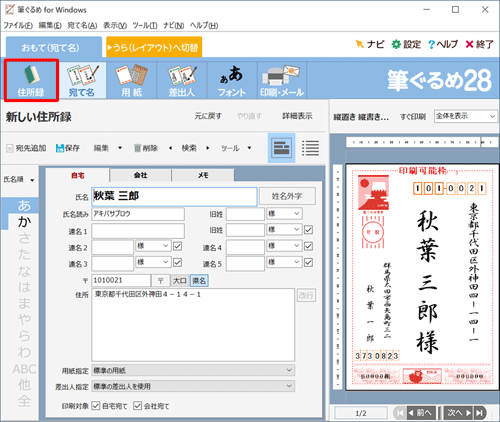Click the 住所 address text area
This screenshot has height=422, width=500.
(x=193, y=325)
